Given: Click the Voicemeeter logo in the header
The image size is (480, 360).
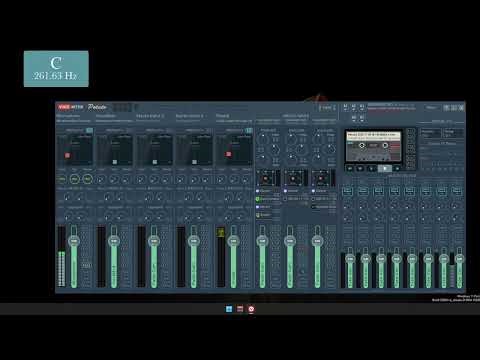Looking at the screenshot, I should 71,107.
